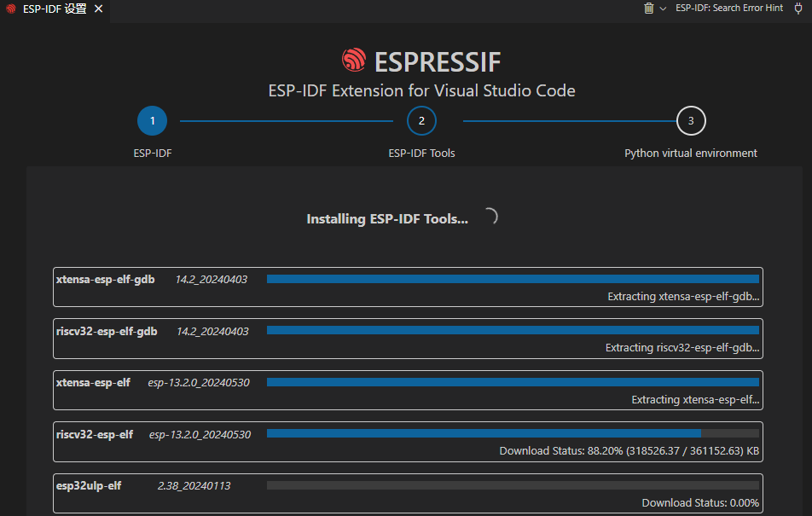This screenshot has width=812, height=516.
Task: Click the ESP-IDF Tools step label
Action: click(421, 154)
